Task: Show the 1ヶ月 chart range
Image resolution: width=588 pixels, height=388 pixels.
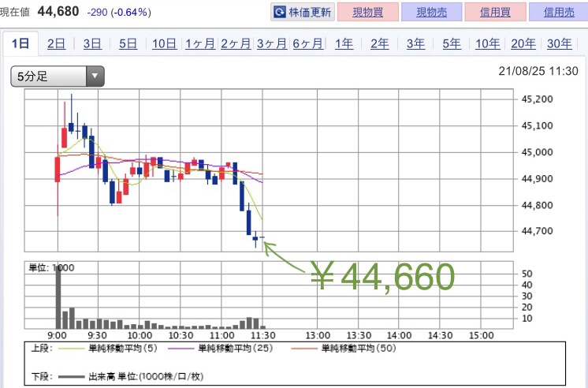Action: pos(200,44)
